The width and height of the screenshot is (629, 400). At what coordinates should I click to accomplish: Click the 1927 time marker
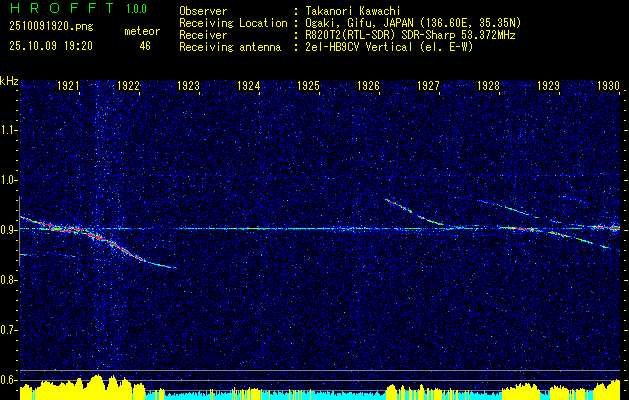click(428, 85)
